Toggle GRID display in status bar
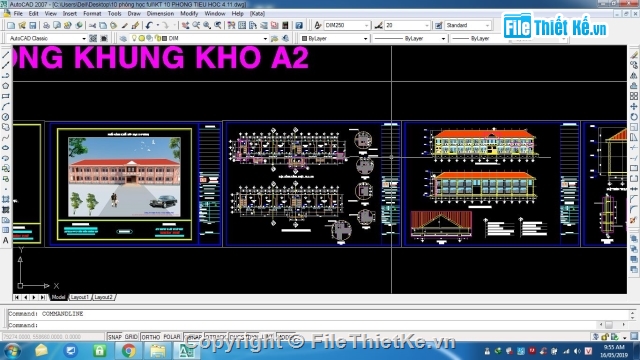 [x=131, y=337]
